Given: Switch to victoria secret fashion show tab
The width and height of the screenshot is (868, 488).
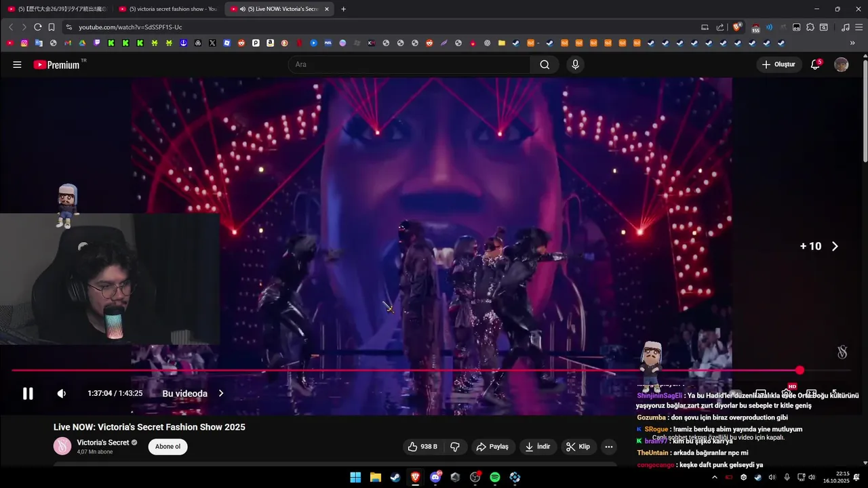Looking at the screenshot, I should pos(167,9).
